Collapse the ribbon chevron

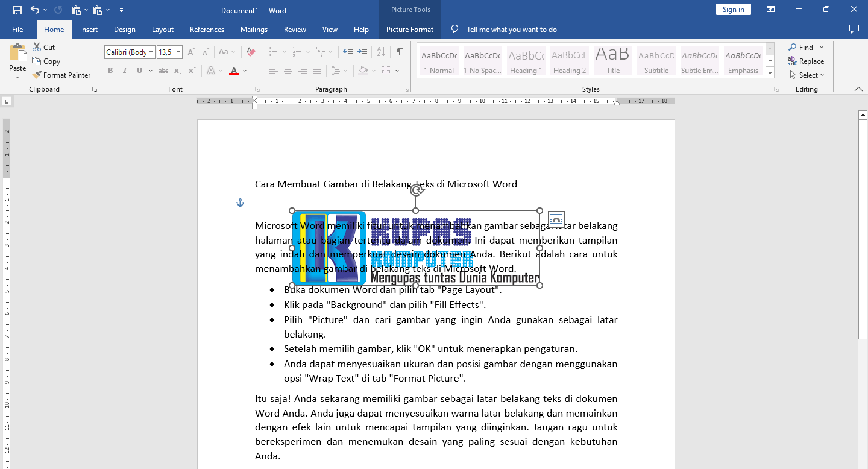858,89
